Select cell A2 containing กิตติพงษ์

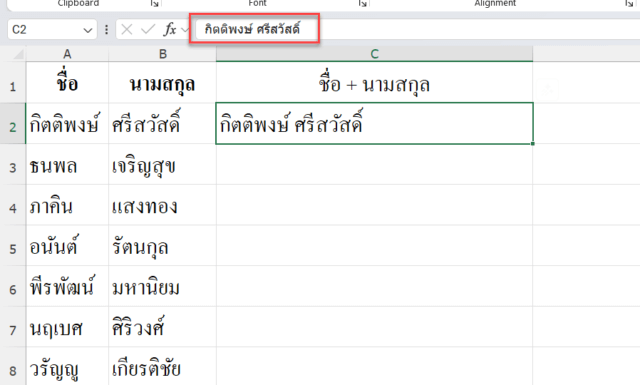click(67, 123)
